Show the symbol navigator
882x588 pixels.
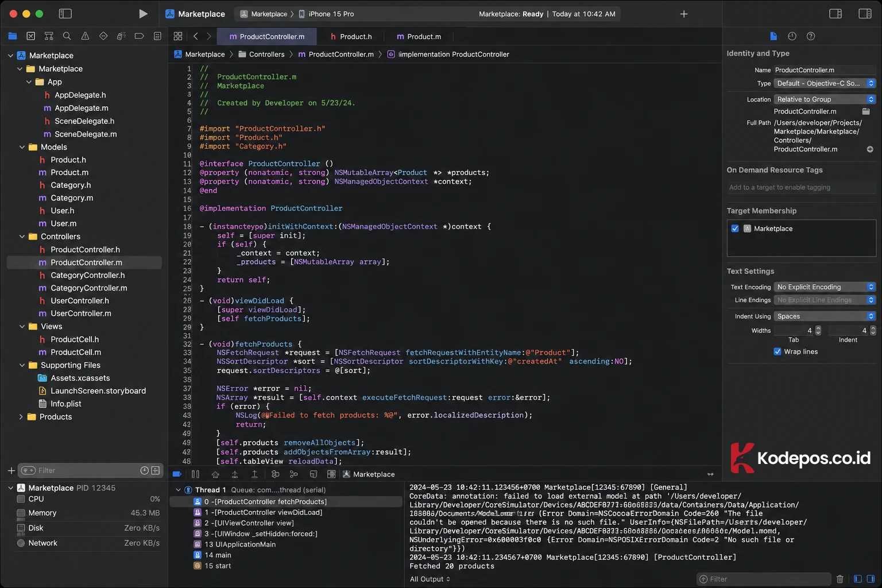pos(49,36)
